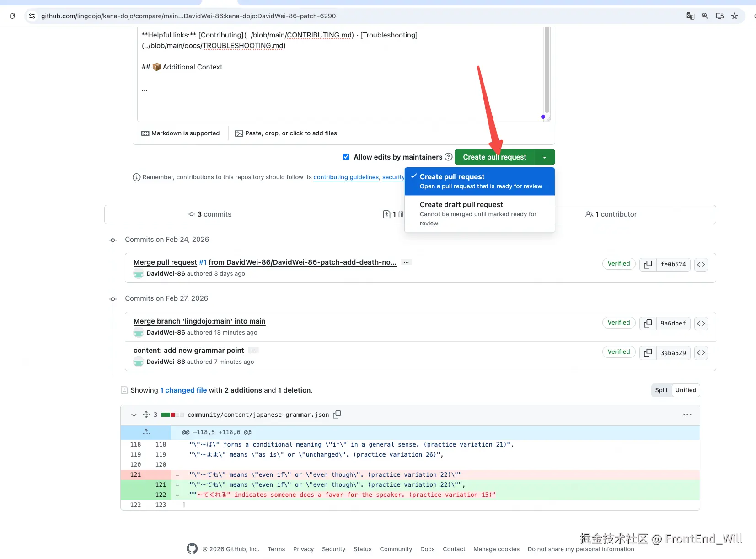Open the Merge pull request commit title
756x559 pixels.
click(x=165, y=262)
